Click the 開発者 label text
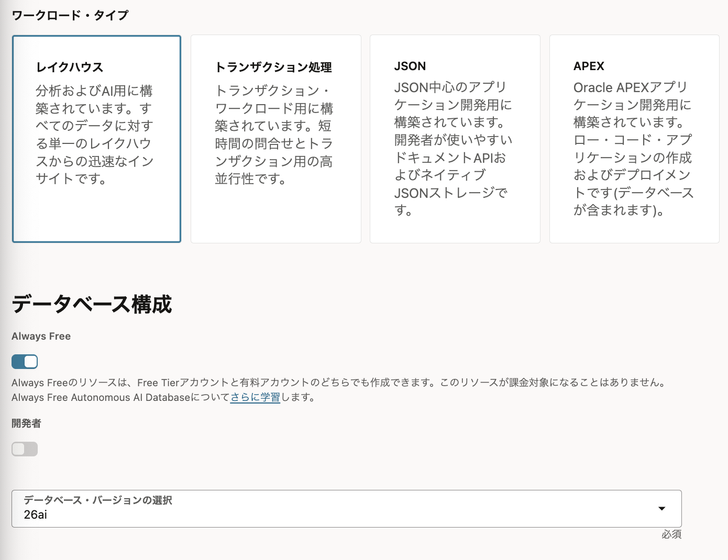This screenshot has height=560, width=728. pyautogui.click(x=26, y=423)
